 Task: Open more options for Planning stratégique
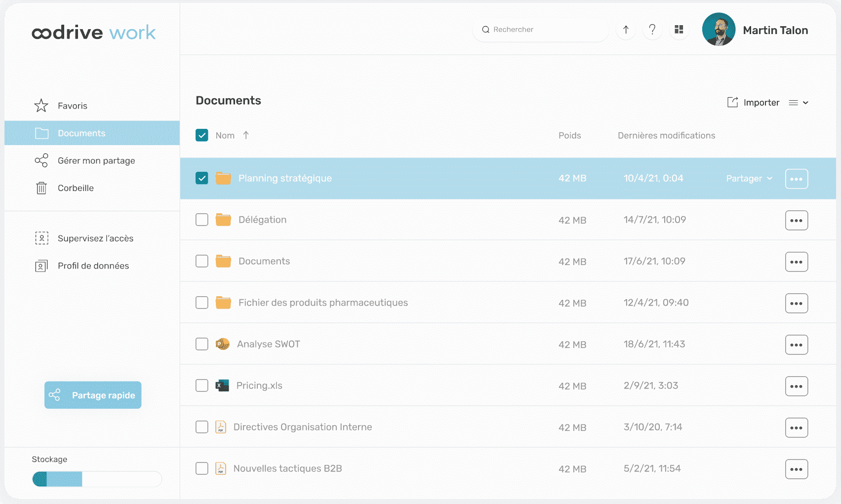[x=797, y=179]
